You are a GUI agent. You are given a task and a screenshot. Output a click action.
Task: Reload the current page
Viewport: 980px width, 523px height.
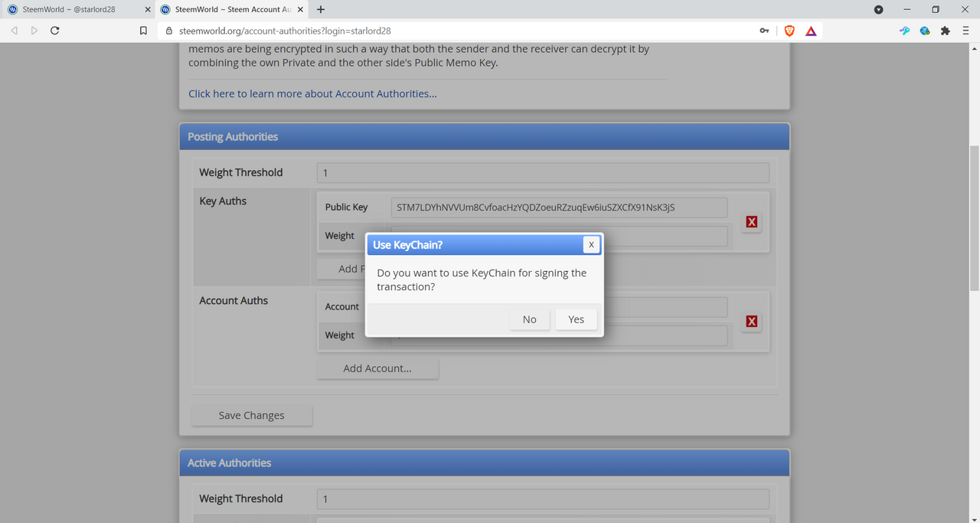55,31
